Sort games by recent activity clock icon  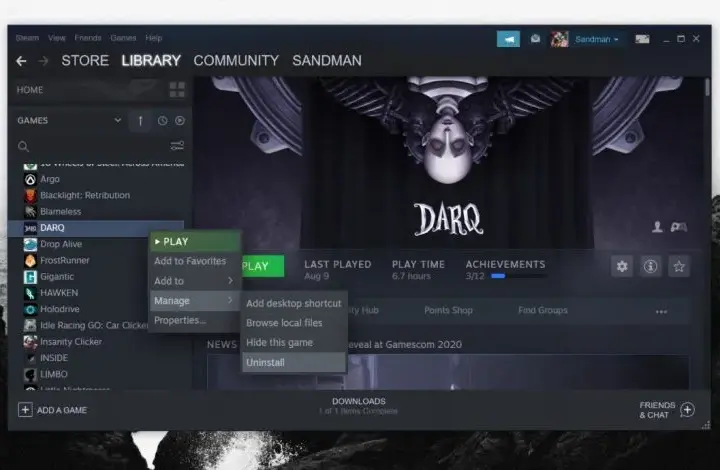(x=163, y=121)
